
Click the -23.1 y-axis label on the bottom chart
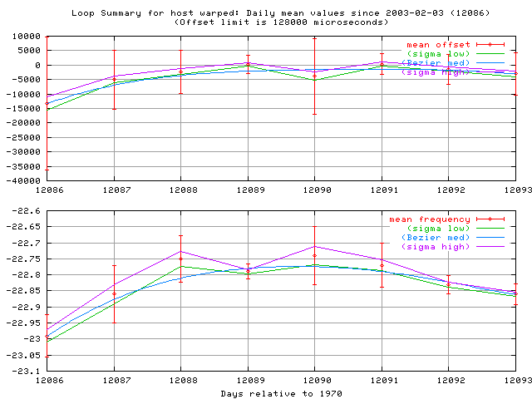[28, 371]
